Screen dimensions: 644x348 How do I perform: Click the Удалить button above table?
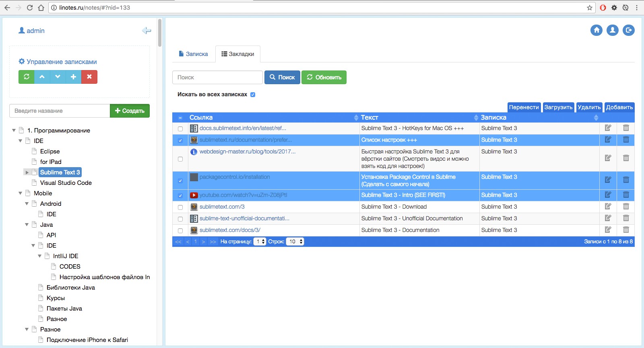(x=589, y=107)
